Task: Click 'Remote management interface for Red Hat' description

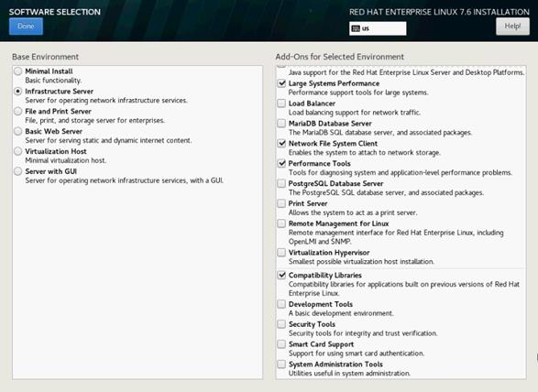Action: [396, 237]
